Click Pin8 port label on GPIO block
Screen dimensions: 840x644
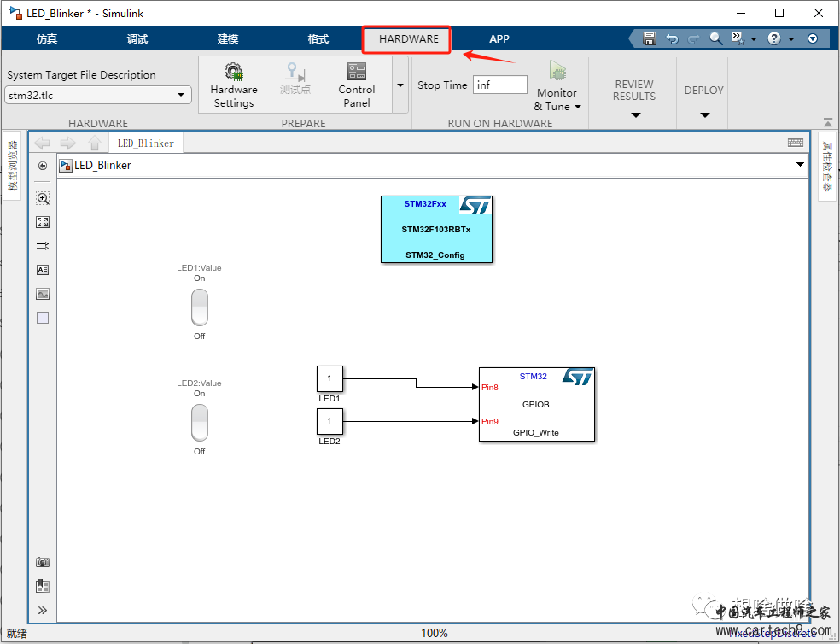pos(490,387)
